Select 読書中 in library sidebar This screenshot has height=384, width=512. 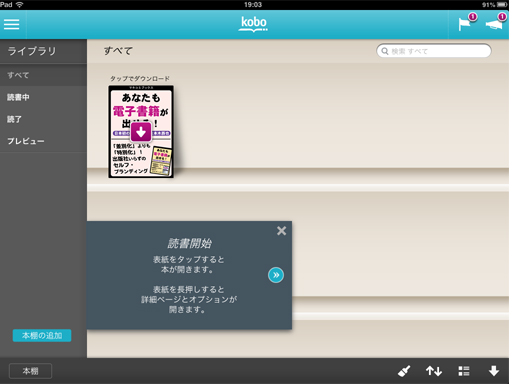click(x=43, y=97)
